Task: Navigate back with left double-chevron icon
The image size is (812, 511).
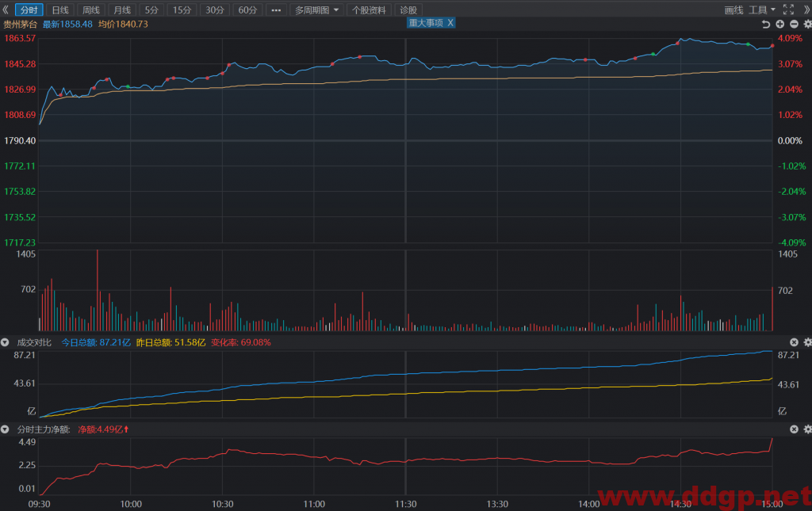Action: (x=6, y=10)
